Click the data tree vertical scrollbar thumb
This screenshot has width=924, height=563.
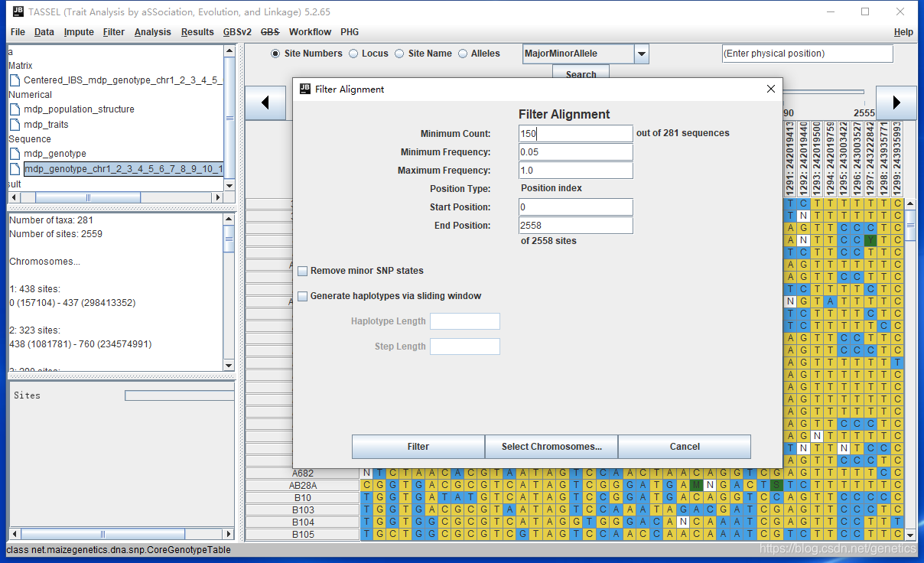pos(229,118)
